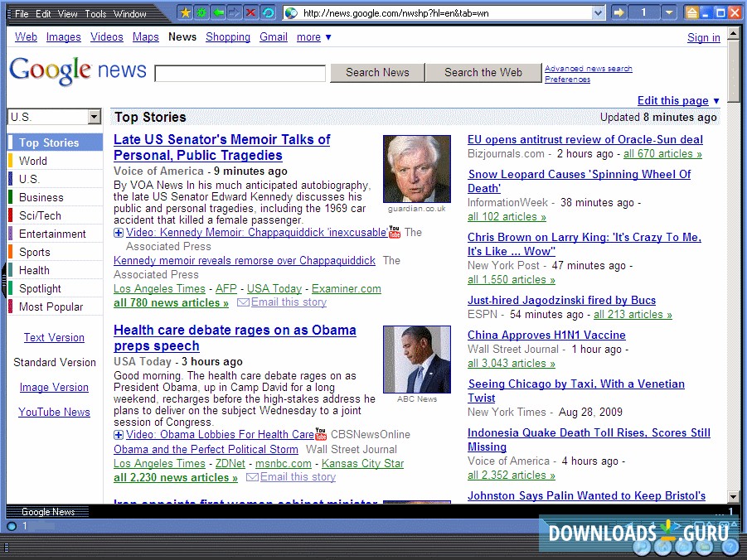This screenshot has width=747, height=560.
Task: Click the yellow Go arrow button
Action: coord(618,13)
